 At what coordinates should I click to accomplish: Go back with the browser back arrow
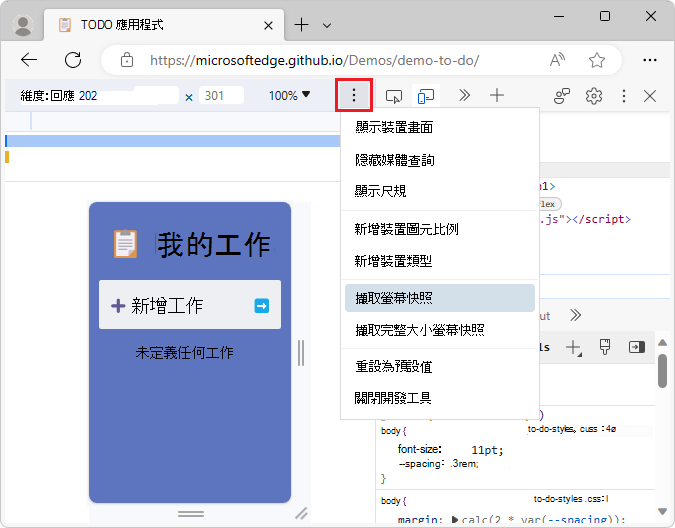29,60
